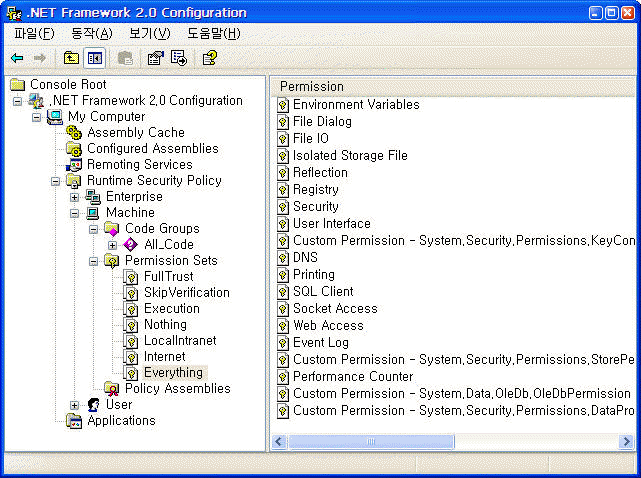Collapse the .NET Framework 2.0 Configuration node
The width and height of the screenshot is (641, 478).
pos(17,101)
